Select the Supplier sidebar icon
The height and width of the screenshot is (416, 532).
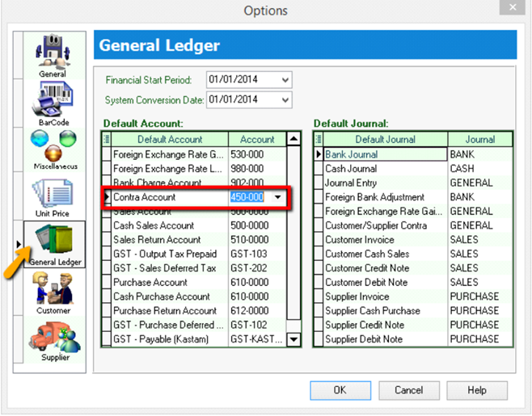point(55,338)
